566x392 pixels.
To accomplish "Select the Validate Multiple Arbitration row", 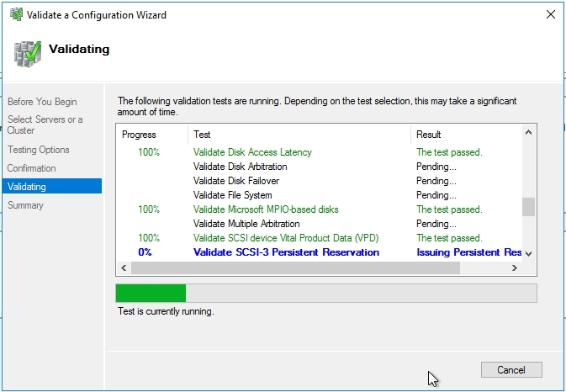I will click(319, 224).
